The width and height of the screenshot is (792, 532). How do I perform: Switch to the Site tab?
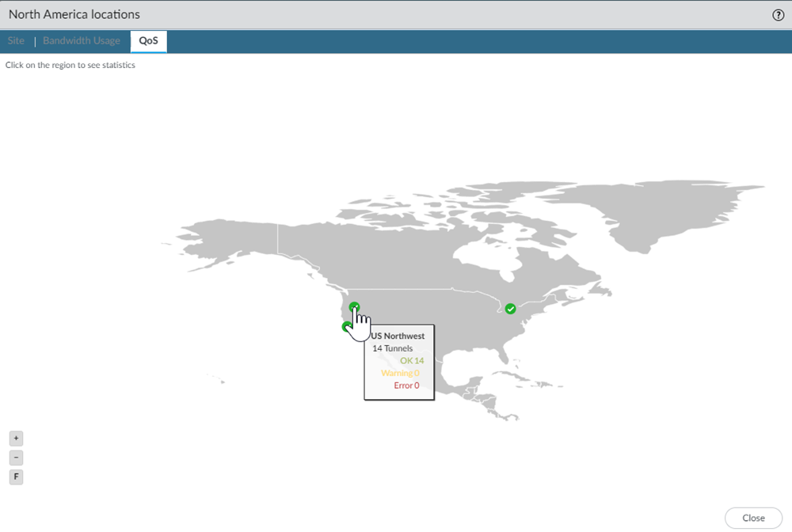tap(16, 41)
